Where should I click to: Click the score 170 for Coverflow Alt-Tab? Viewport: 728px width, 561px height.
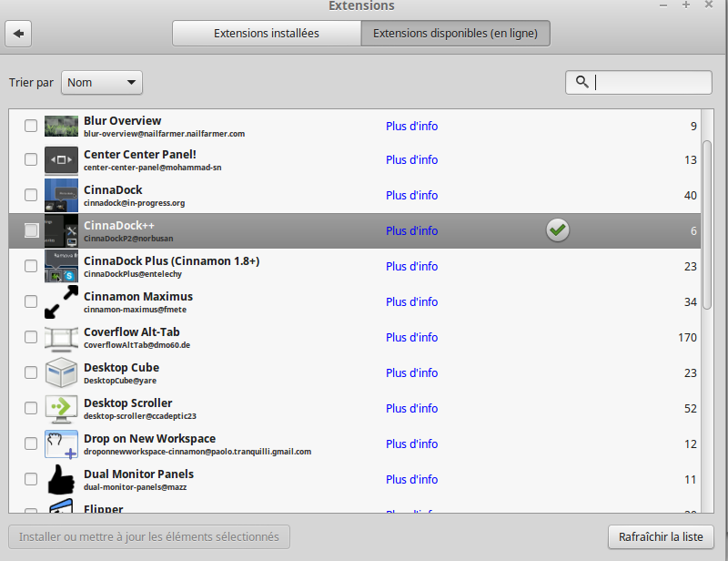point(687,338)
